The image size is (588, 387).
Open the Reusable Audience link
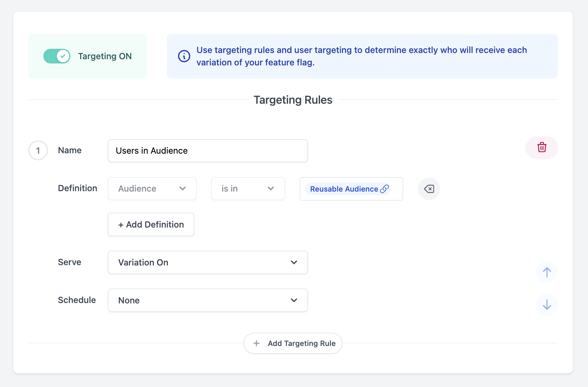tap(344, 189)
